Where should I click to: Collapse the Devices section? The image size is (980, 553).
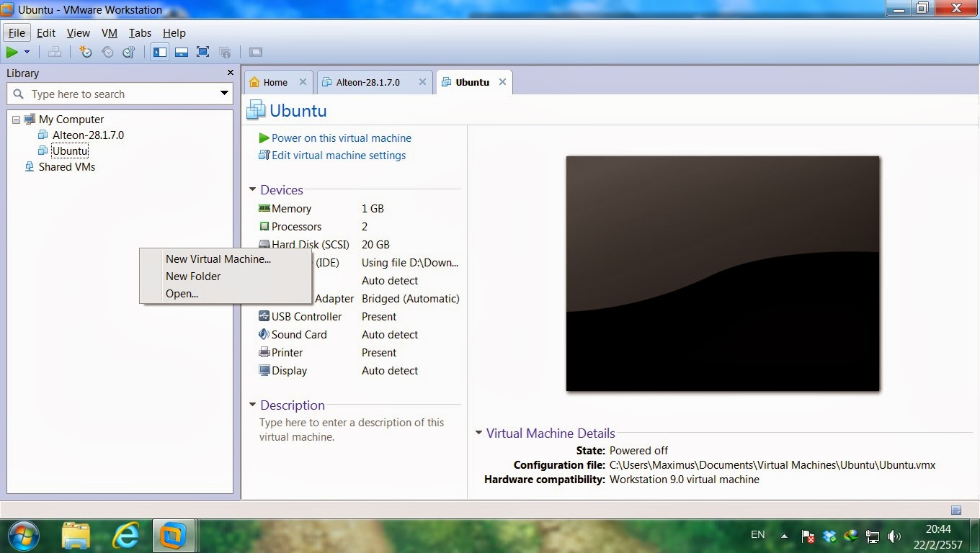click(x=252, y=190)
